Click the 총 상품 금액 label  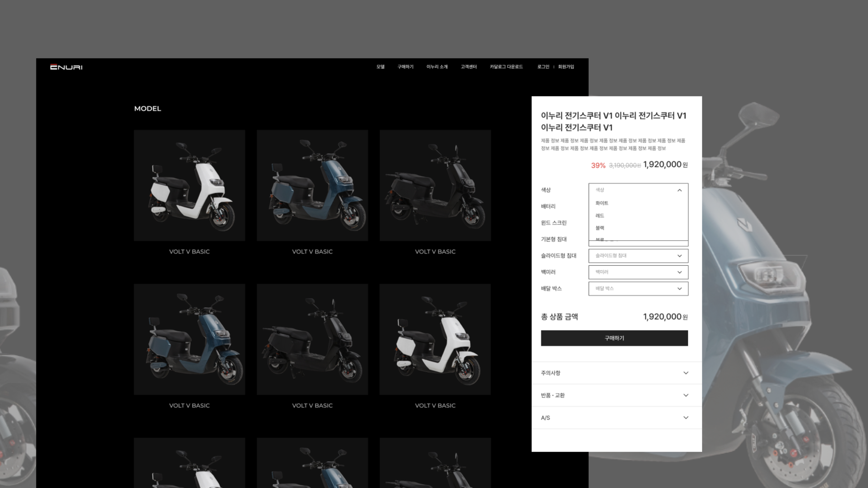[559, 317]
